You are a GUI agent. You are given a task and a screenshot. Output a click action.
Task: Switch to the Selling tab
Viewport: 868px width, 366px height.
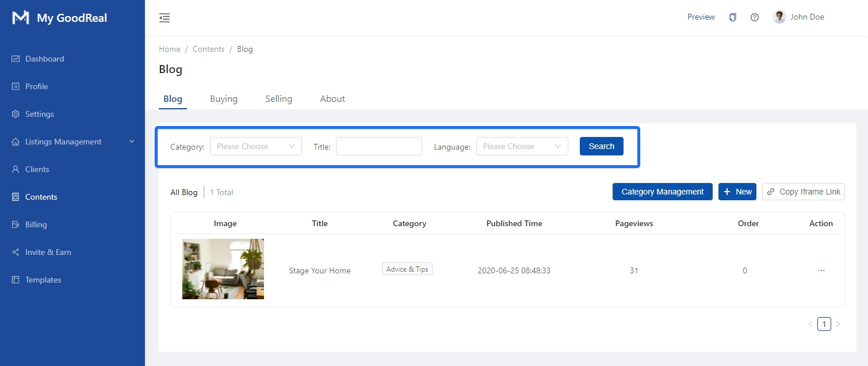[x=278, y=99]
